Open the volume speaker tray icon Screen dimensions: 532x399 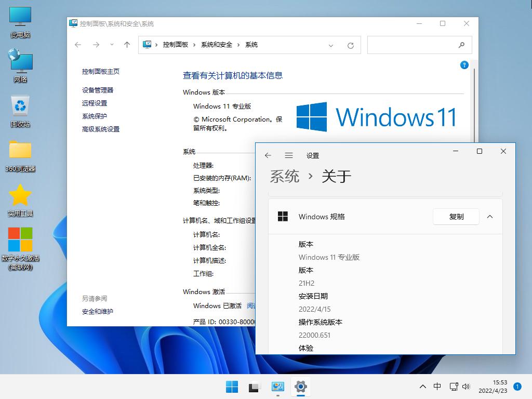pyautogui.click(x=466, y=387)
